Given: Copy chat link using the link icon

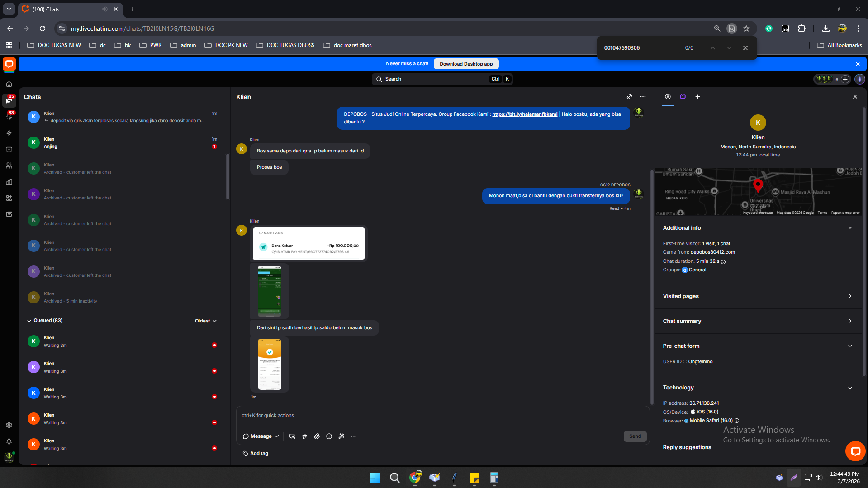Looking at the screenshot, I should pos(629,97).
